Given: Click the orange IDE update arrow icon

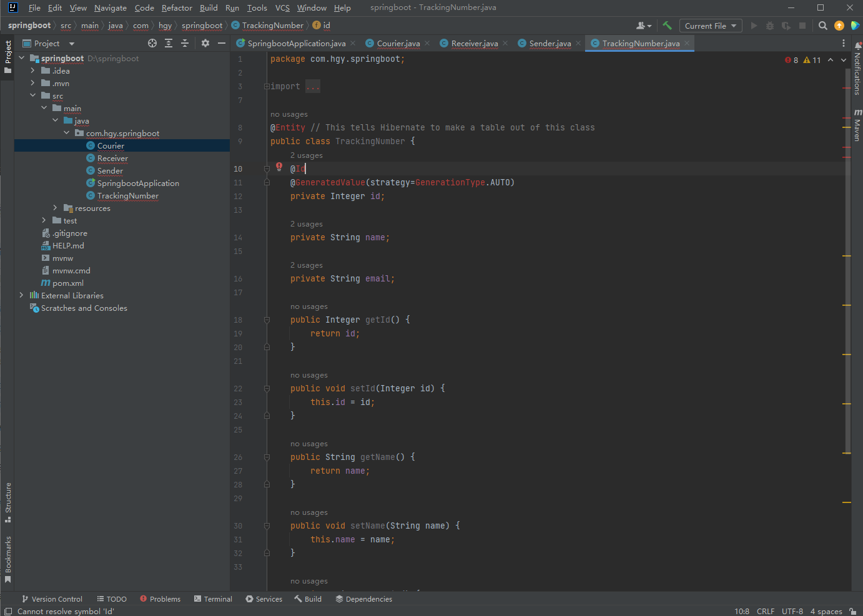Looking at the screenshot, I should click(839, 26).
